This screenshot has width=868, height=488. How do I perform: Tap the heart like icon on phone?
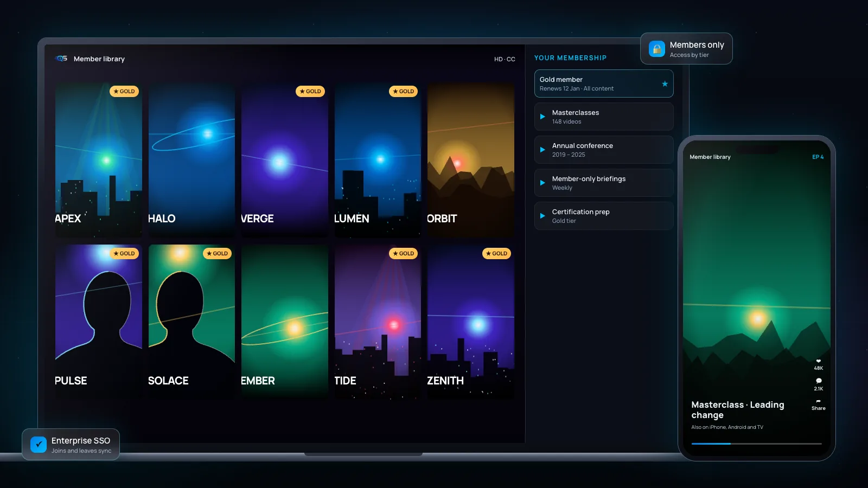point(818,361)
